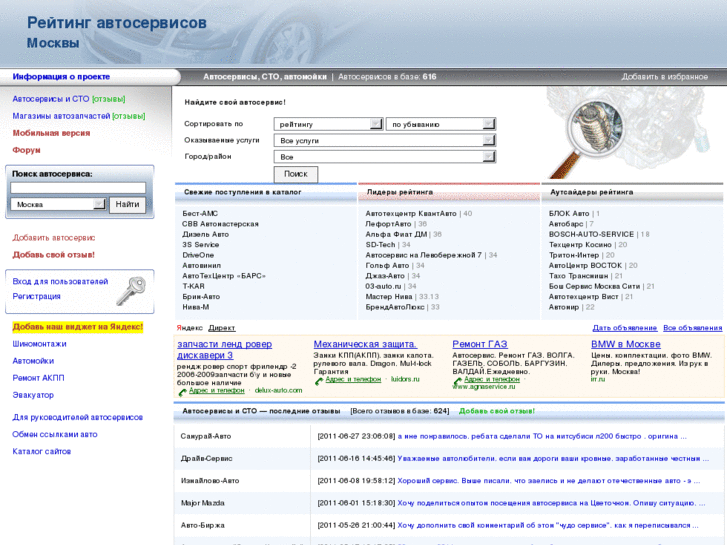Open 'Эвакуатор' sidebar link
Viewport: 727px width, 545px height.
tap(33, 395)
